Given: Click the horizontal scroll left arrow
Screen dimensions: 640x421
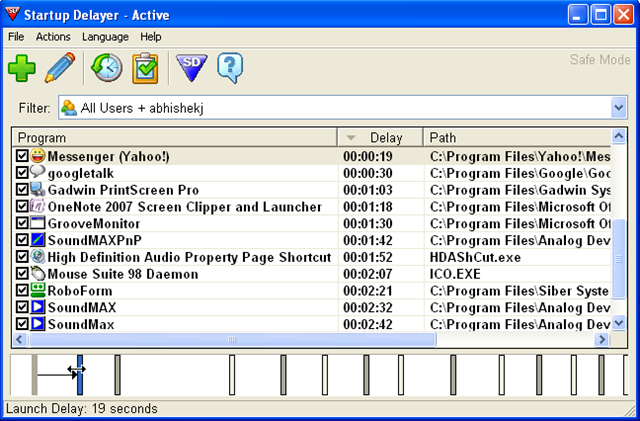Looking at the screenshot, I should point(20,339).
